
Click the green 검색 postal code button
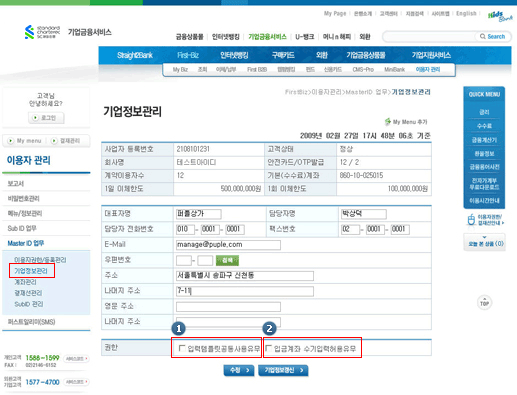pyautogui.click(x=227, y=260)
